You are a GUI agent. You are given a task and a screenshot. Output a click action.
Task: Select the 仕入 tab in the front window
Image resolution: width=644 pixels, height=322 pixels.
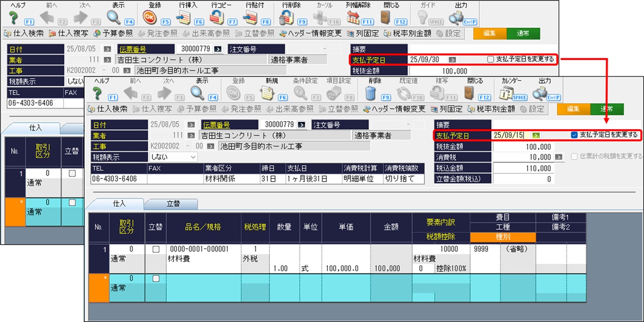(x=119, y=204)
